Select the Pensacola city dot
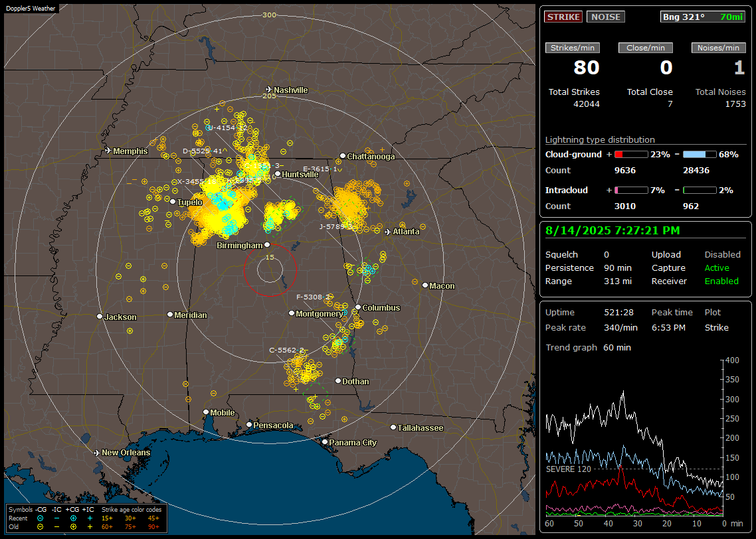 (249, 425)
